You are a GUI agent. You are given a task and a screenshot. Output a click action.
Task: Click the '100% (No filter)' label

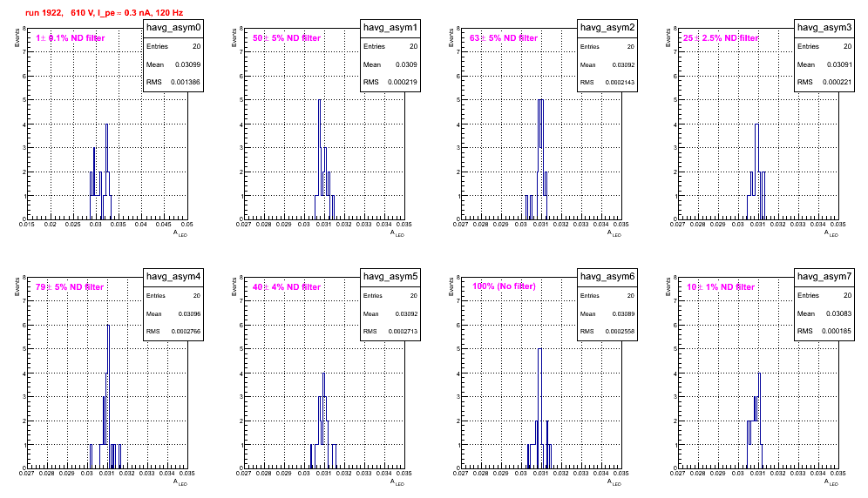[x=504, y=286]
